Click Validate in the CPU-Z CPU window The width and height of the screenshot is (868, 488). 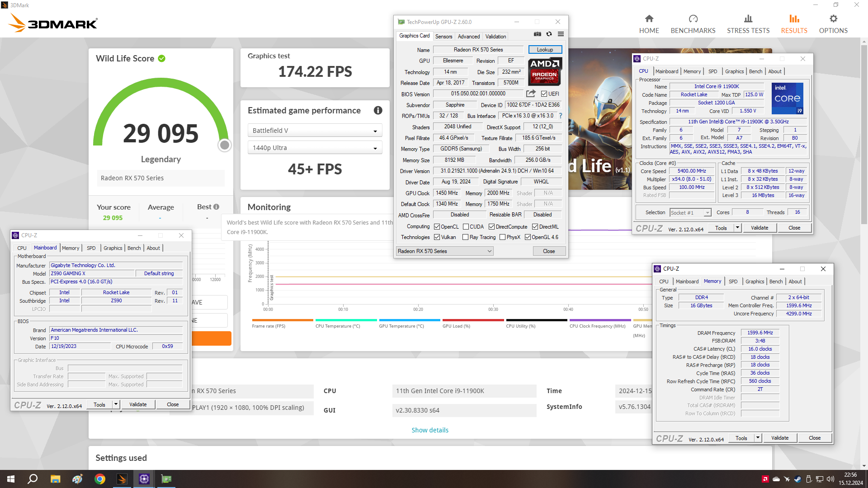point(759,228)
